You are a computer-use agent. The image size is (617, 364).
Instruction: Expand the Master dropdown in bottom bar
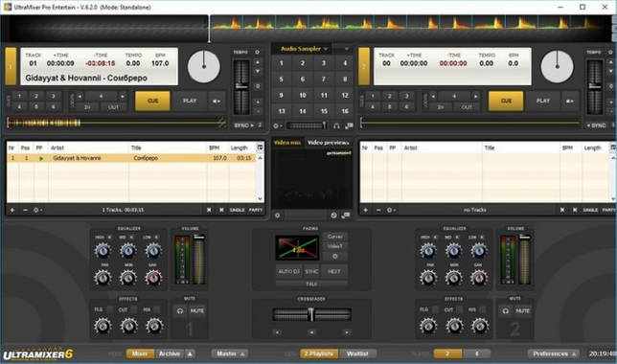230,353
